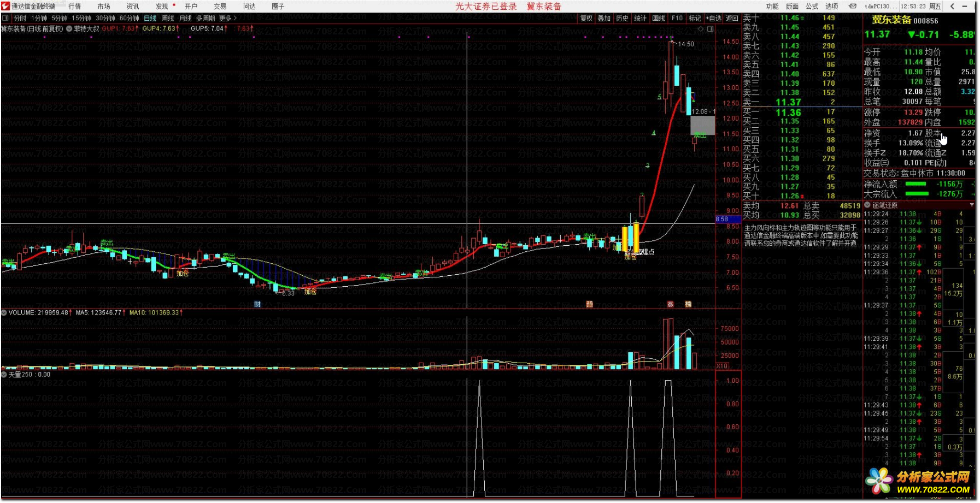Open the 版面 menu

click(792, 7)
